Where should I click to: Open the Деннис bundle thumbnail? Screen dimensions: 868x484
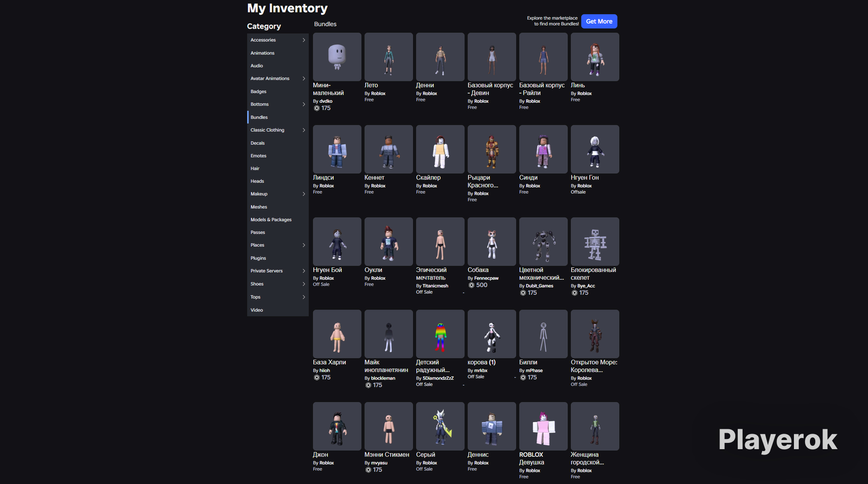point(492,426)
